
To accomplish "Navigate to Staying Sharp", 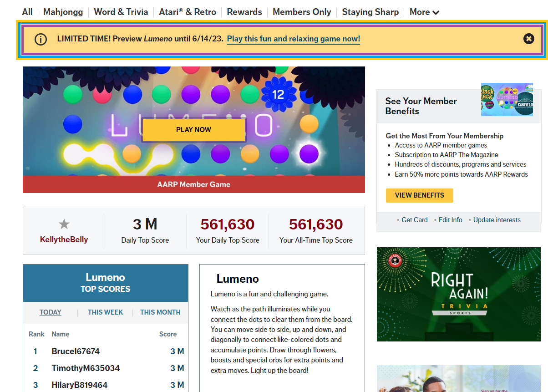I will (370, 12).
